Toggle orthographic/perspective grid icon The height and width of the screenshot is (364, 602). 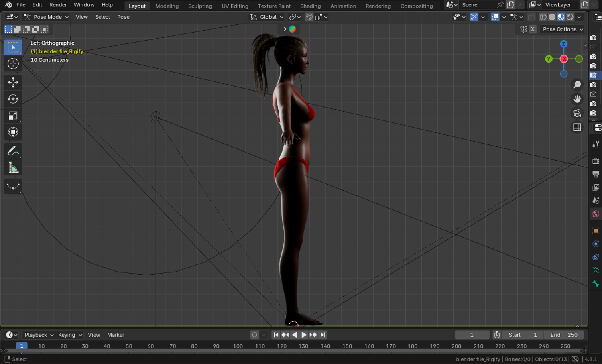(577, 127)
